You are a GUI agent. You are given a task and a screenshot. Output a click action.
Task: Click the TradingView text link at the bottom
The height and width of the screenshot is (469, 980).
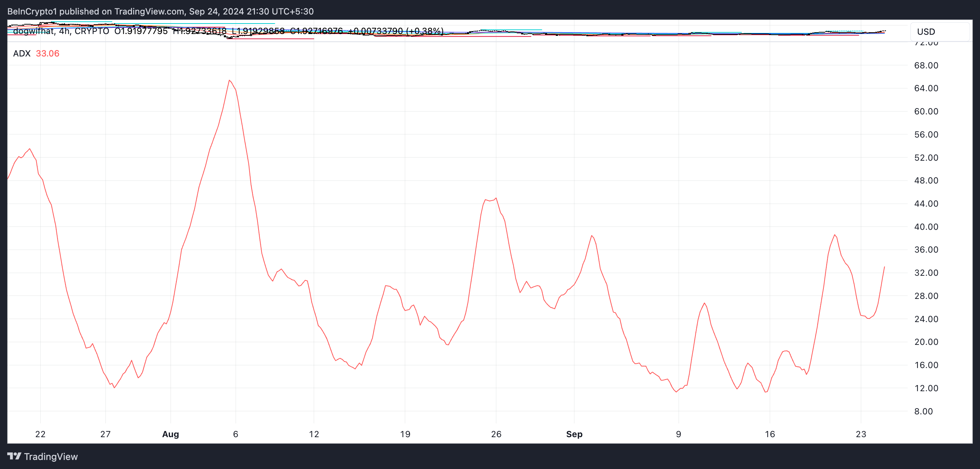pyautogui.click(x=51, y=456)
